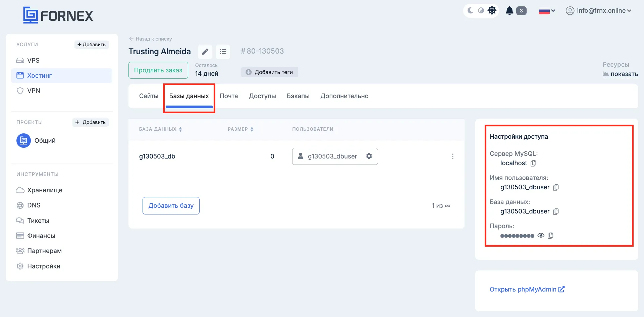The width and height of the screenshot is (644, 317).
Task: Open the info@frnx.online account menu
Action: click(599, 11)
